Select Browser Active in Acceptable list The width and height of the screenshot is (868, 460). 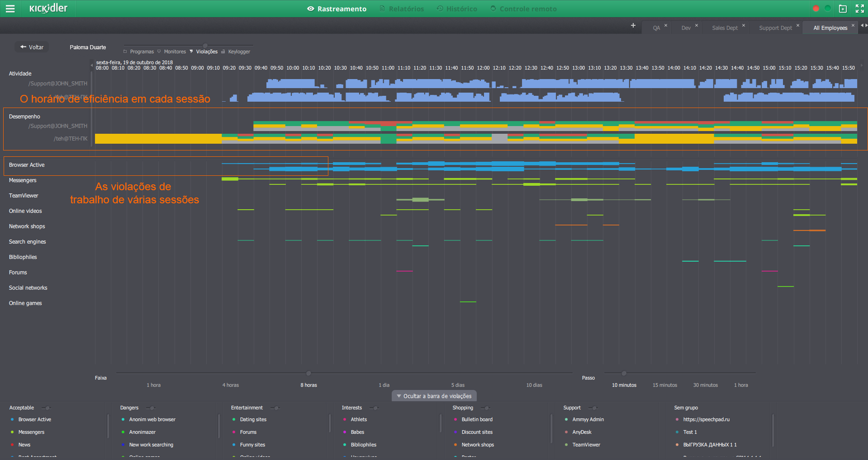[35, 419]
